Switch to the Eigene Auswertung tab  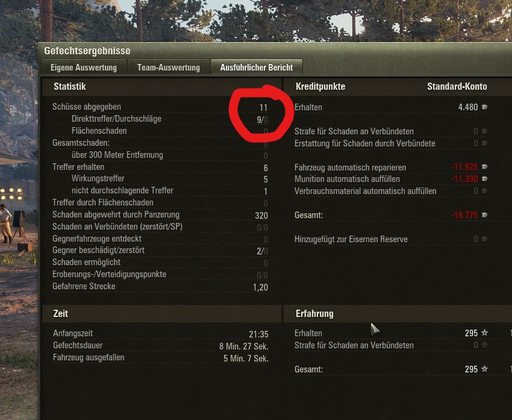(x=84, y=67)
